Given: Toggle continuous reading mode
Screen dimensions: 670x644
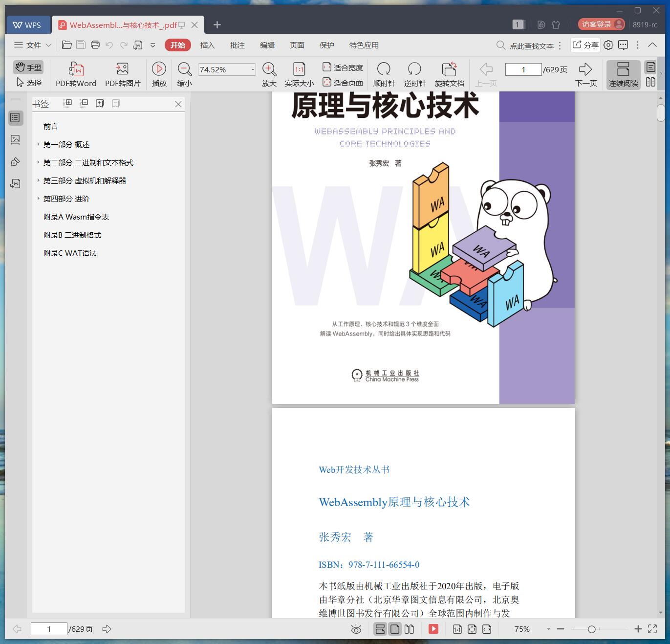Looking at the screenshot, I should pyautogui.click(x=623, y=75).
